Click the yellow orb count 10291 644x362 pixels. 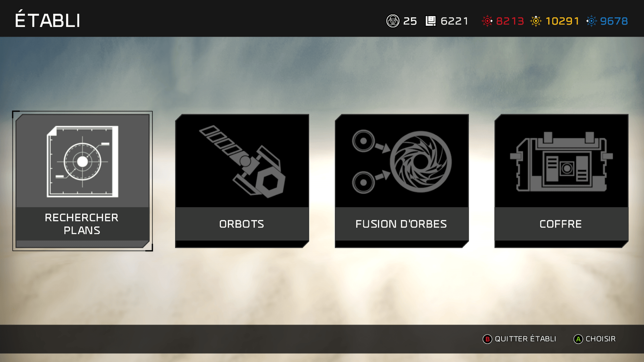pyautogui.click(x=562, y=21)
